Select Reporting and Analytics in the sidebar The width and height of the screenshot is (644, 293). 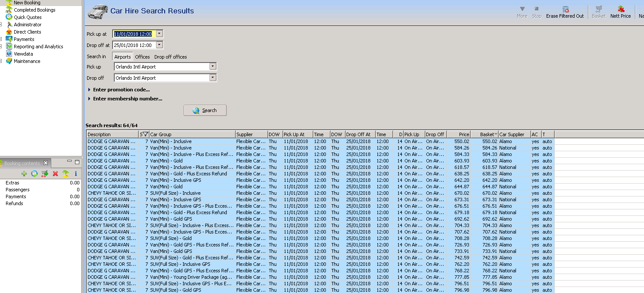pos(38,47)
